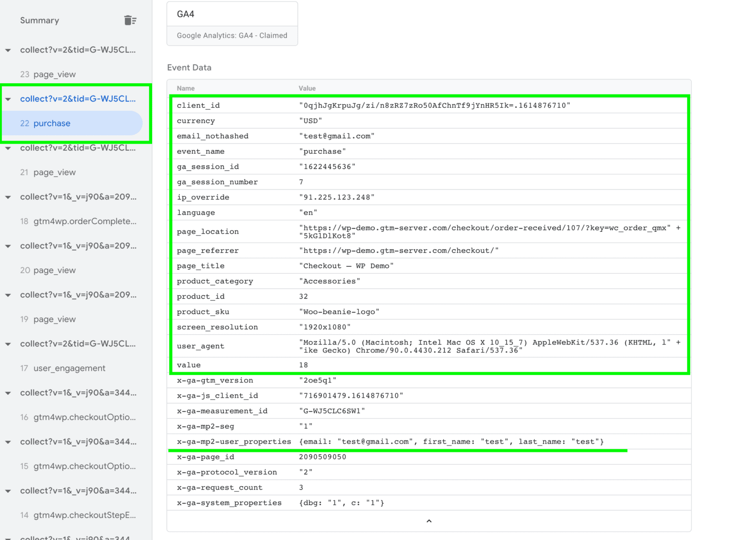Clear the summary using the trash icon
Screen dimensions: 756x540
pyautogui.click(x=129, y=20)
